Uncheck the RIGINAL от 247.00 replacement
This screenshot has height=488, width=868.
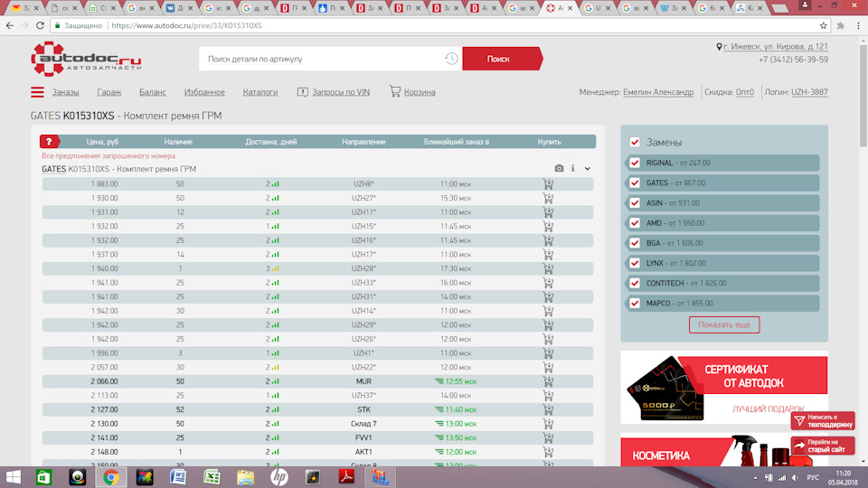point(635,163)
